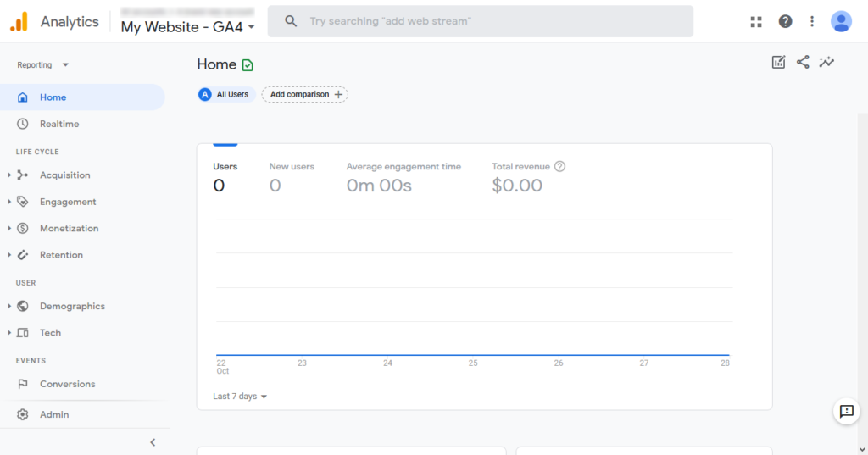Screen dimensions: 868x455
Task: Open the Google apps grid icon
Action: [x=756, y=22]
